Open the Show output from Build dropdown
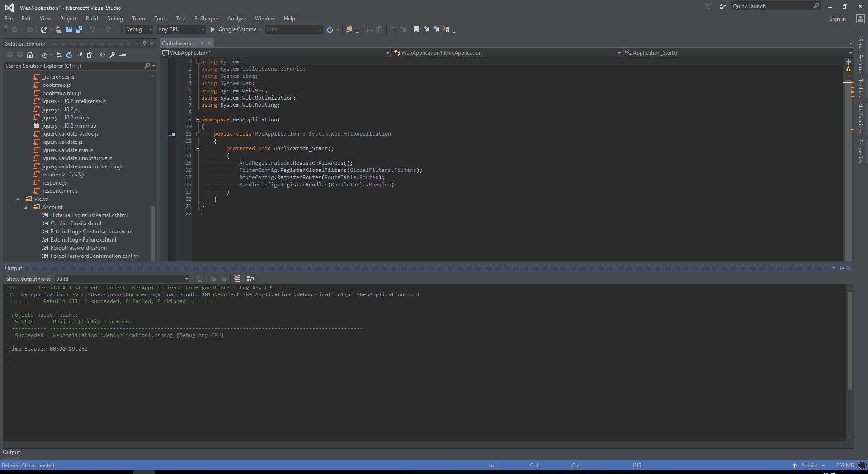 pos(122,279)
